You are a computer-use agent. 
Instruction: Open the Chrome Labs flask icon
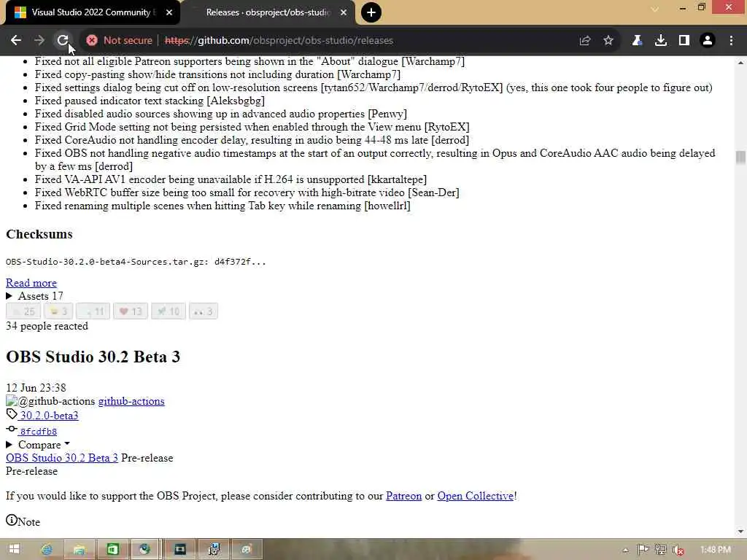637,41
